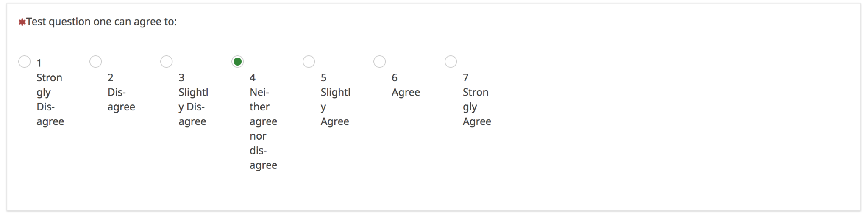868x220 pixels.
Task: Click the 'Neither agree nor disagree' label
Action: 263,129
